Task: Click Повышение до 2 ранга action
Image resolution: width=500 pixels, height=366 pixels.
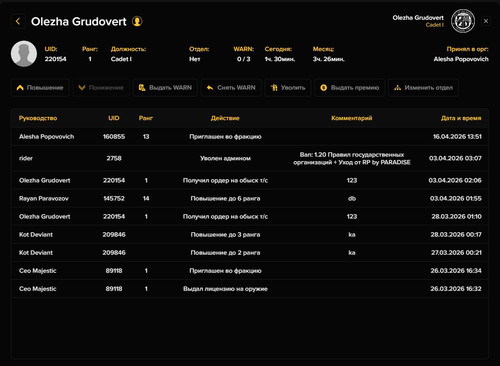Action: tap(225, 252)
